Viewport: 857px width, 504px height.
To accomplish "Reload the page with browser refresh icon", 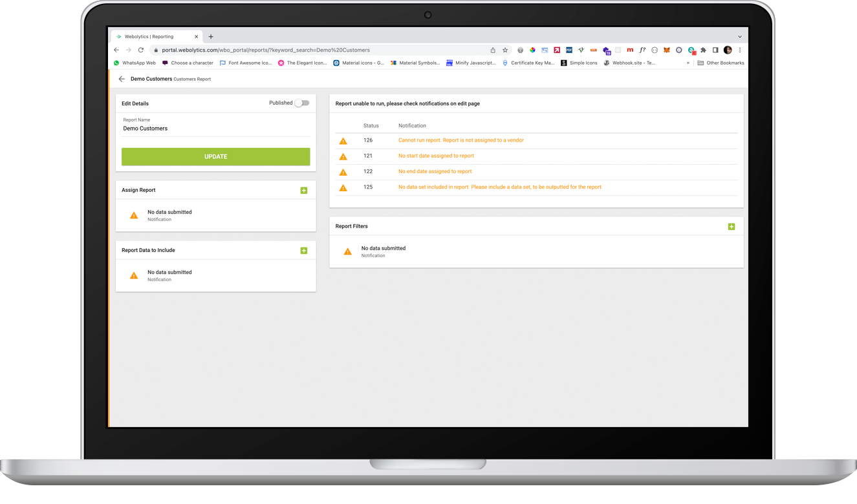I will click(x=141, y=50).
